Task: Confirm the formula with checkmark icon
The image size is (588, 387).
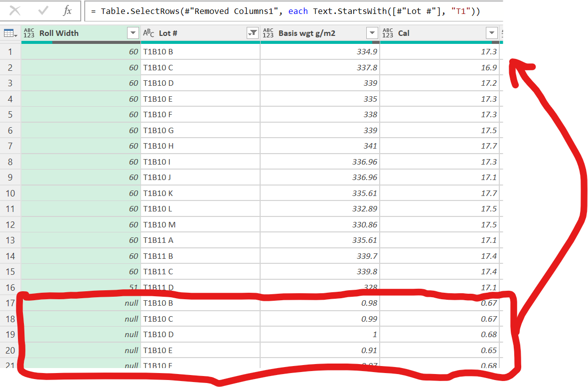Action: click(x=43, y=10)
